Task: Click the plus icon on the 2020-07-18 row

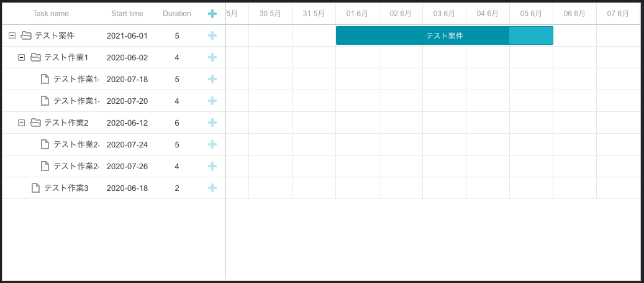Action: point(212,80)
